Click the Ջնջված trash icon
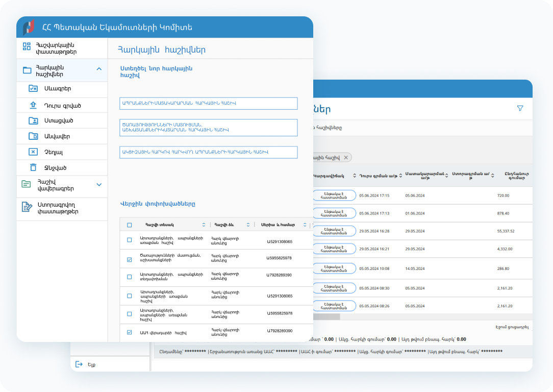 33,167
